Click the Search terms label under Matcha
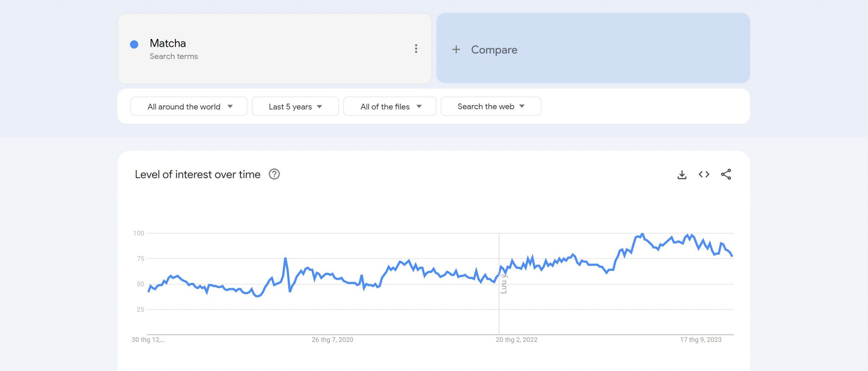 tap(174, 56)
